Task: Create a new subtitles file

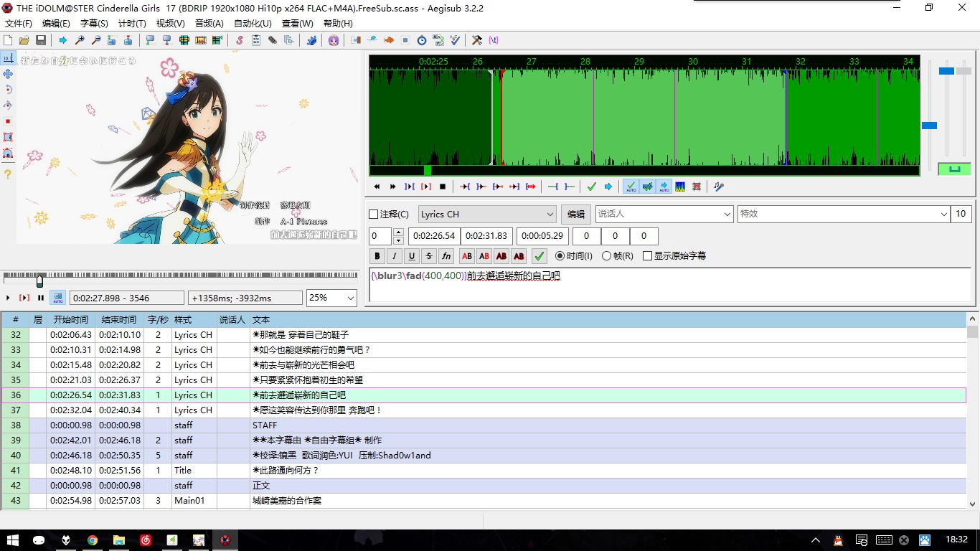Action: click(7, 40)
